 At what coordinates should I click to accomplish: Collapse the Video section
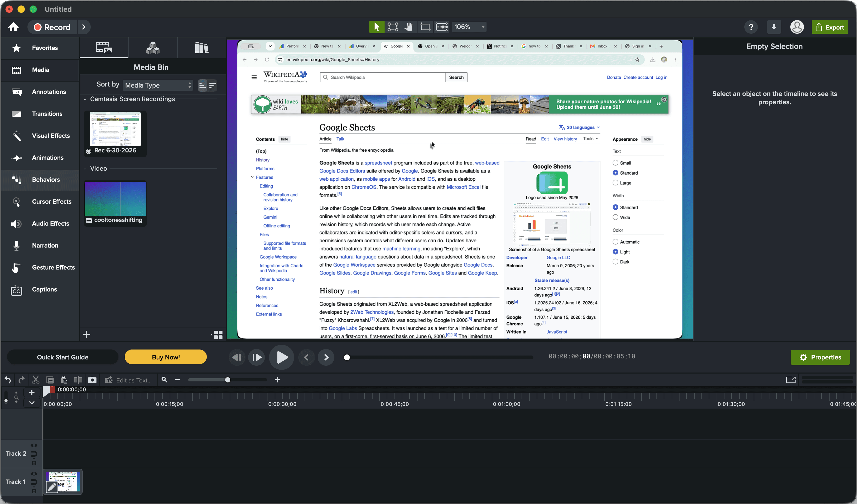click(x=85, y=169)
